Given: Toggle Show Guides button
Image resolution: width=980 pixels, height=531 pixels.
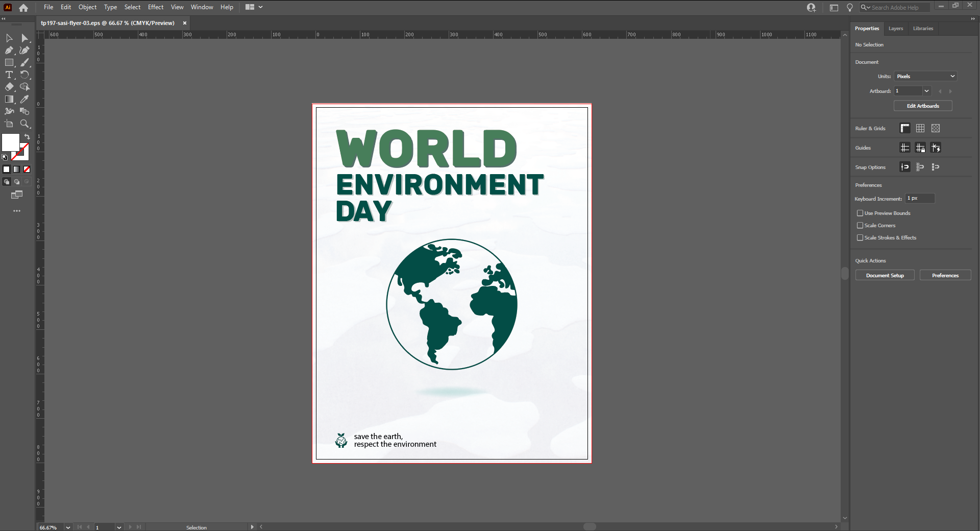Looking at the screenshot, I should (x=905, y=148).
